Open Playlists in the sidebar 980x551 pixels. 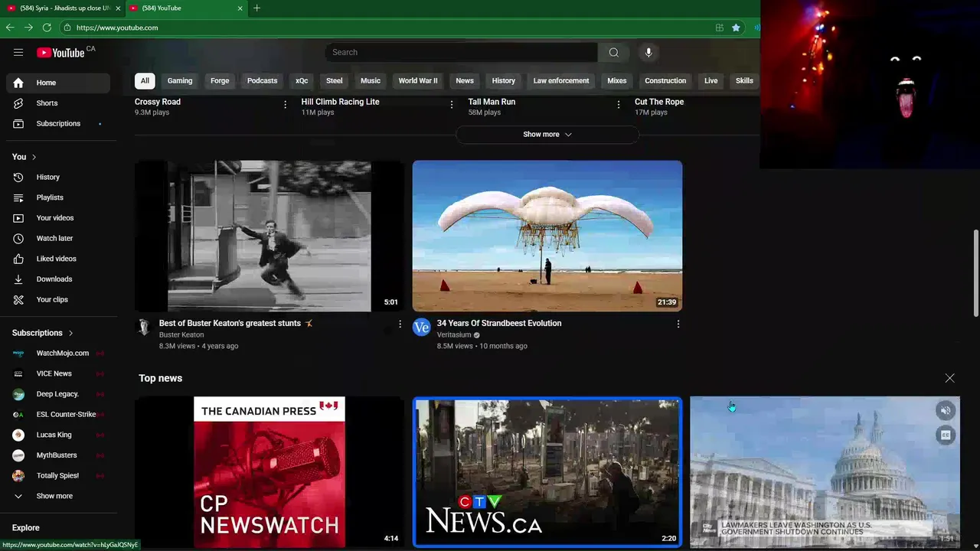coord(58,197)
